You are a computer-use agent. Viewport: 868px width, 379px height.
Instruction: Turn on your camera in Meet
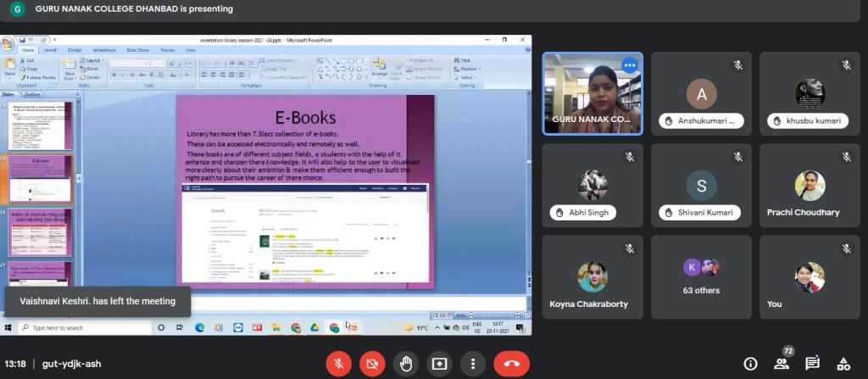point(372,364)
